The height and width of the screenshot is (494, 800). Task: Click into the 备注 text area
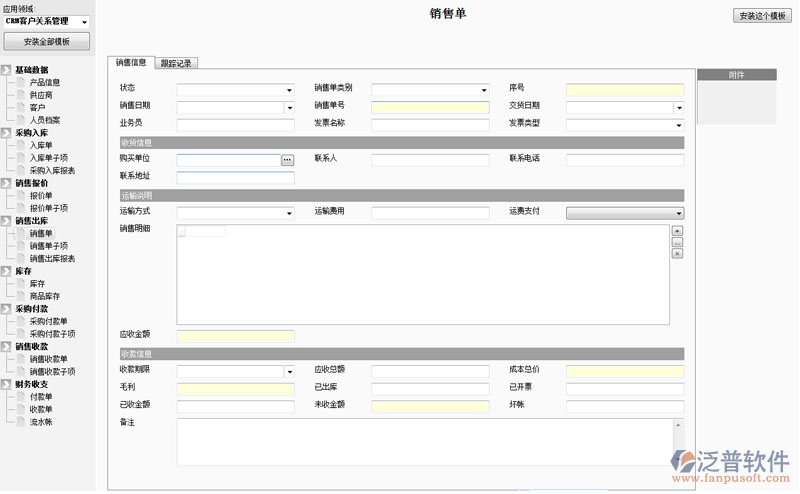click(x=425, y=441)
